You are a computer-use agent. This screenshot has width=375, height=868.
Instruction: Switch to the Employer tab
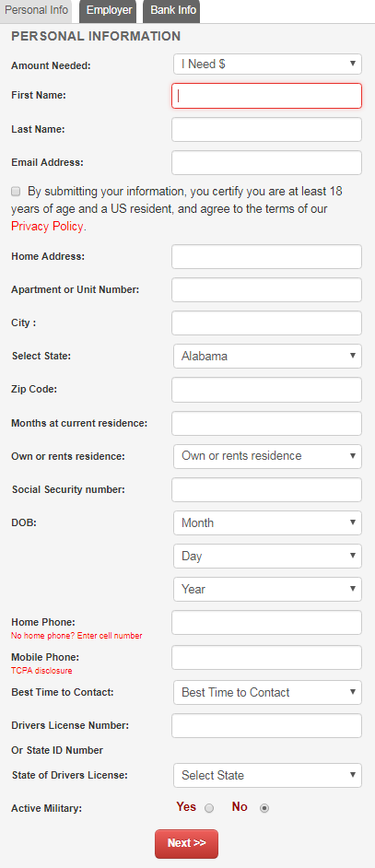109,11
